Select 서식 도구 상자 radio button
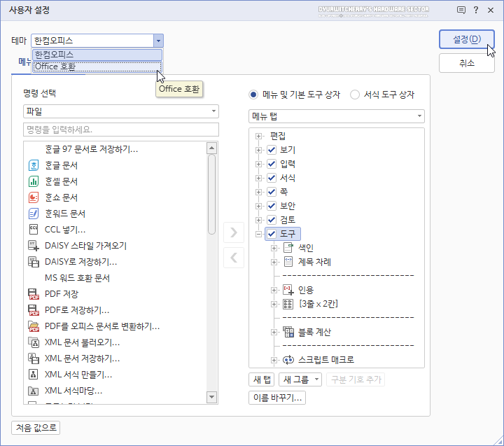Screen dimensions: 504x446 (355, 95)
